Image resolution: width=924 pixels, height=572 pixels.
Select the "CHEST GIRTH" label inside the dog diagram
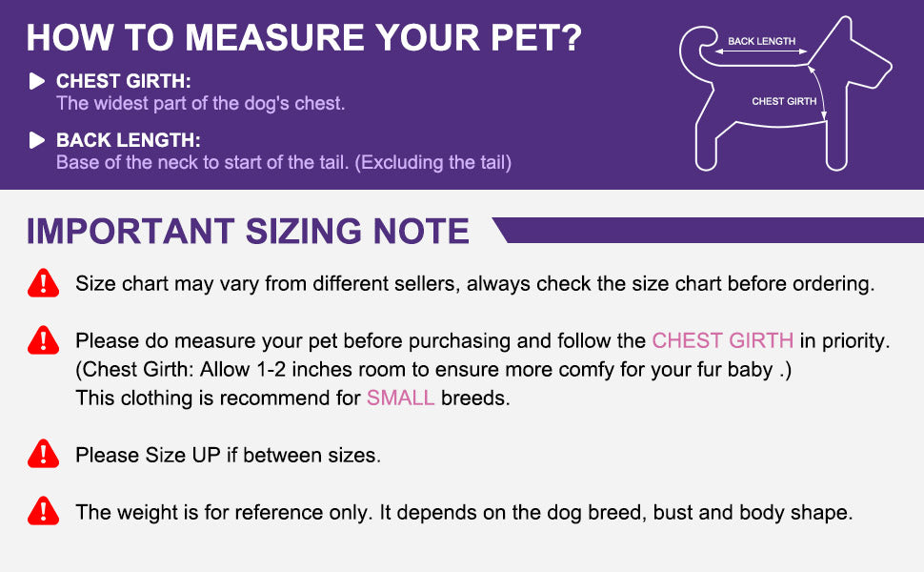[x=784, y=101]
